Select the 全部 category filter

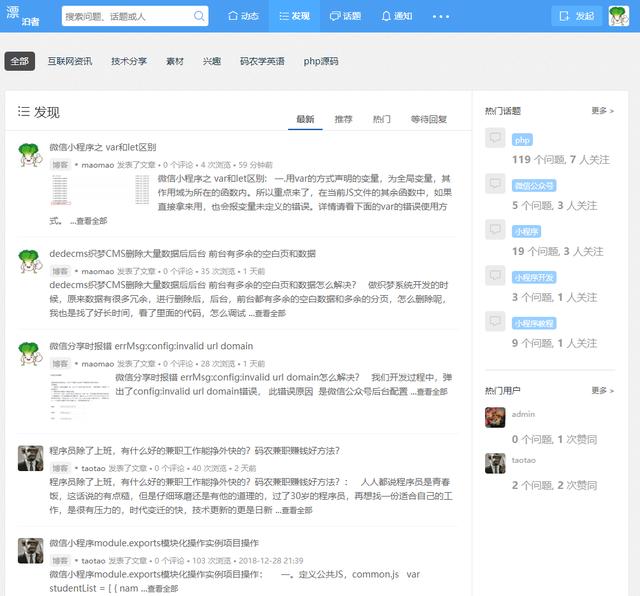20,61
